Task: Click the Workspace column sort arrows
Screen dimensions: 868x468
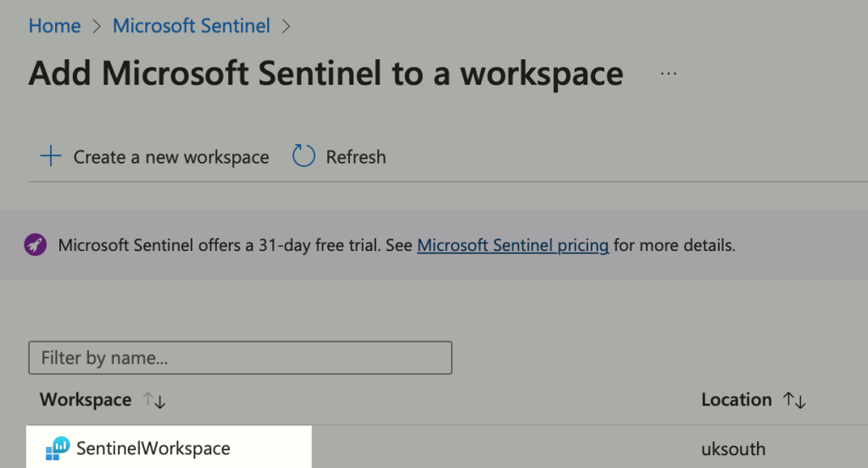Action: tap(154, 400)
